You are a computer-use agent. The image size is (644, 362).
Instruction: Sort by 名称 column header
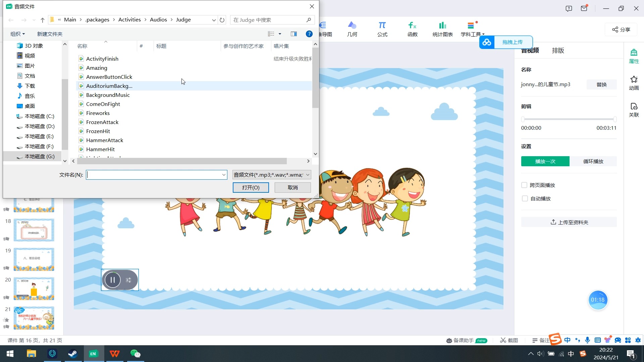(x=82, y=46)
